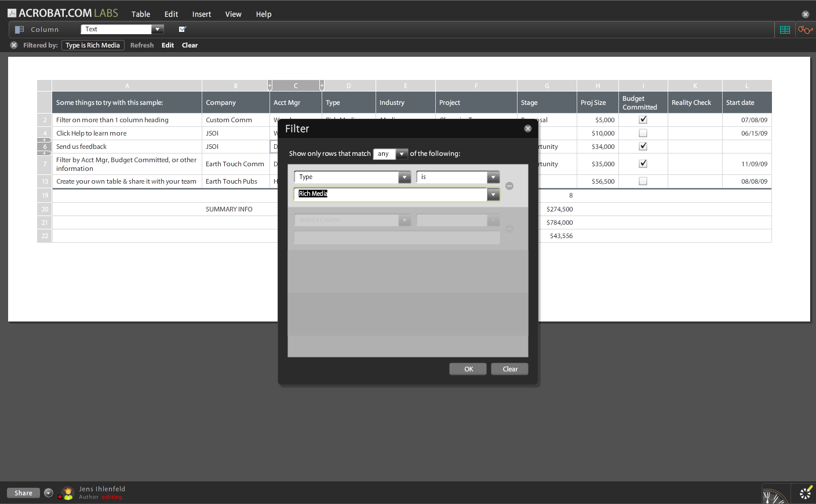Expand the 'is' operator dropdown
Viewport: 816px width, 504px height.
point(492,177)
